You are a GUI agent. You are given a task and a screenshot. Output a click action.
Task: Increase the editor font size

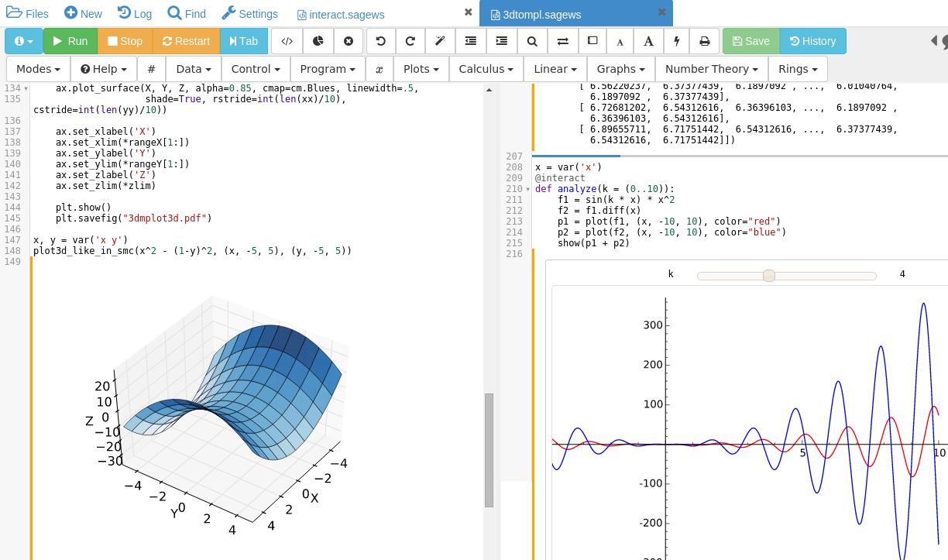point(648,41)
